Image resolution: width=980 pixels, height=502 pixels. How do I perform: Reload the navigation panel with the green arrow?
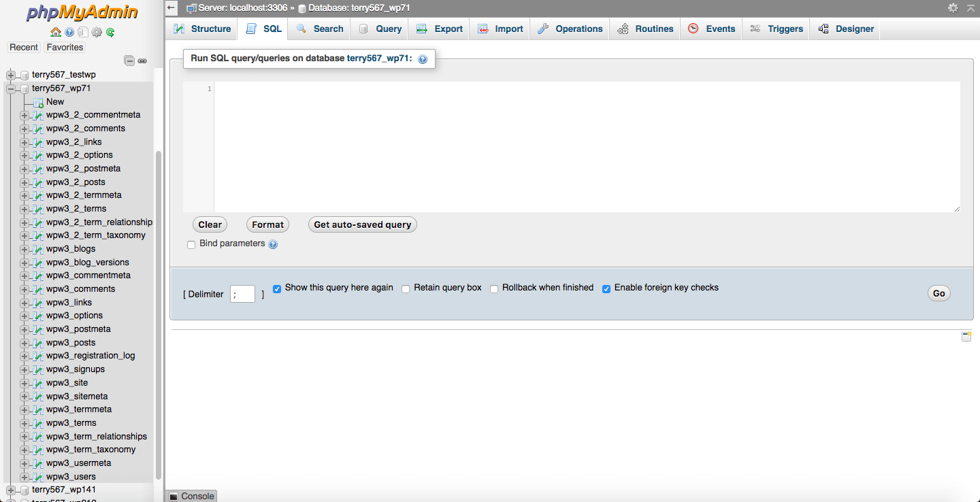pyautogui.click(x=110, y=32)
